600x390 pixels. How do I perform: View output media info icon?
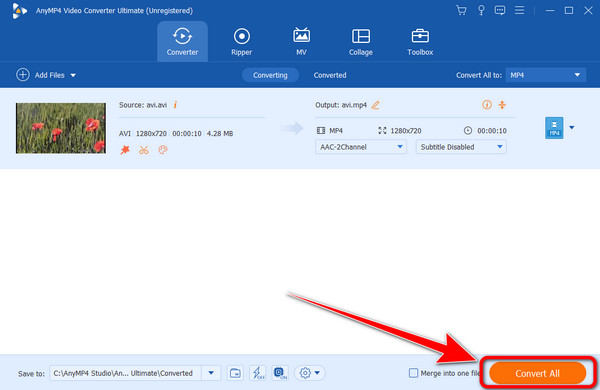[x=487, y=104]
